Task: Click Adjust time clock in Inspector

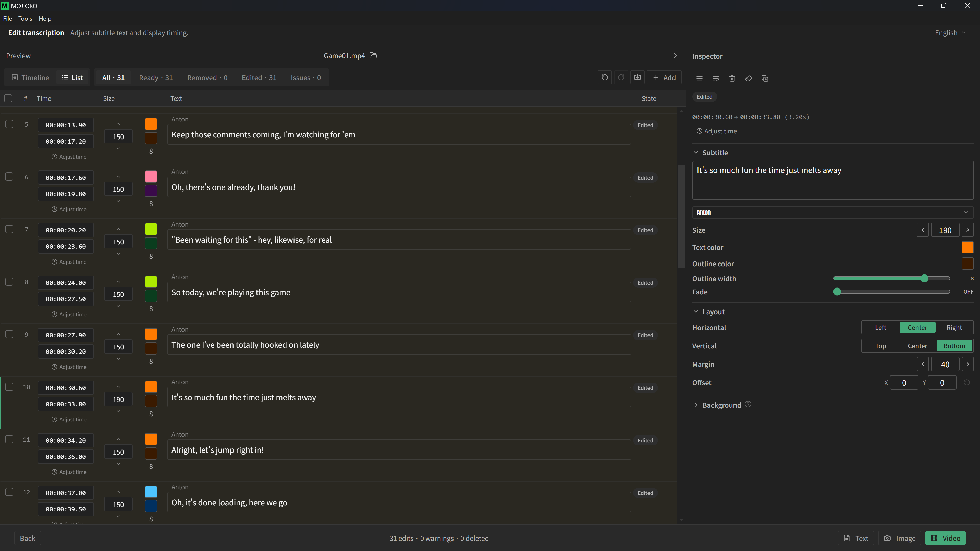Action: [x=716, y=131]
